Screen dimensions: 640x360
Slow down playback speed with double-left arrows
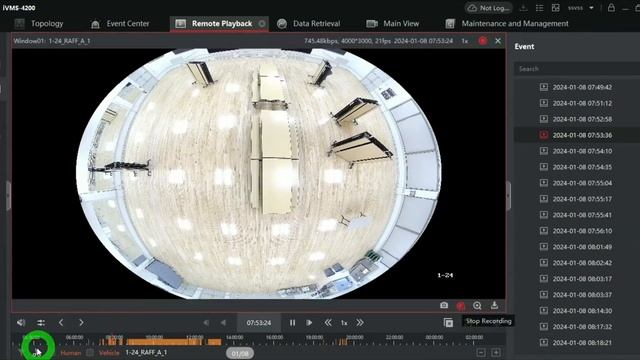pyautogui.click(x=328, y=322)
